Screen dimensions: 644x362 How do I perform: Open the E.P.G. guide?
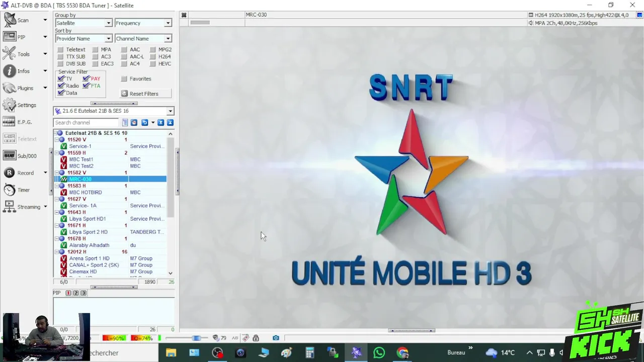point(10,122)
